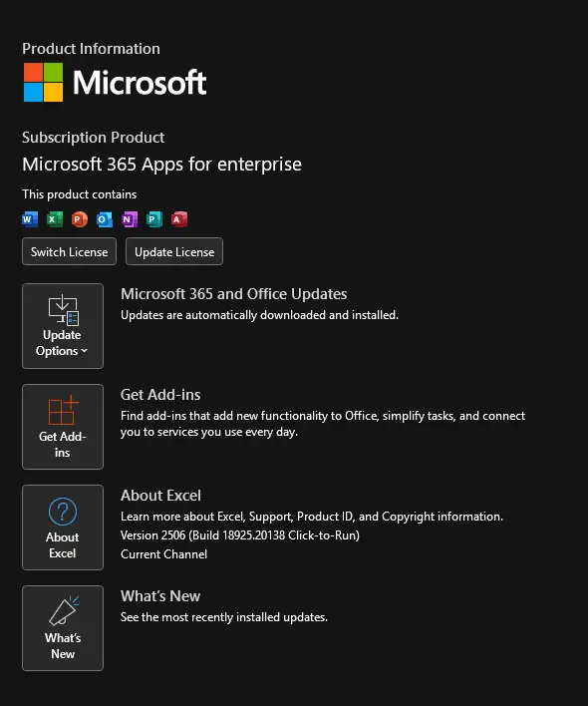Click the Microsoft 365 and Office Updates heading

pos(233,294)
